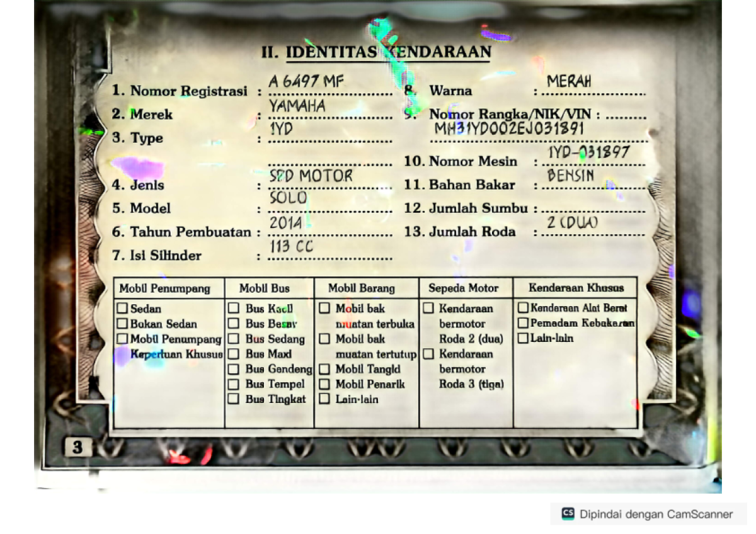Select the Bus Tingkat checkbox
756x534 pixels.
(x=234, y=399)
